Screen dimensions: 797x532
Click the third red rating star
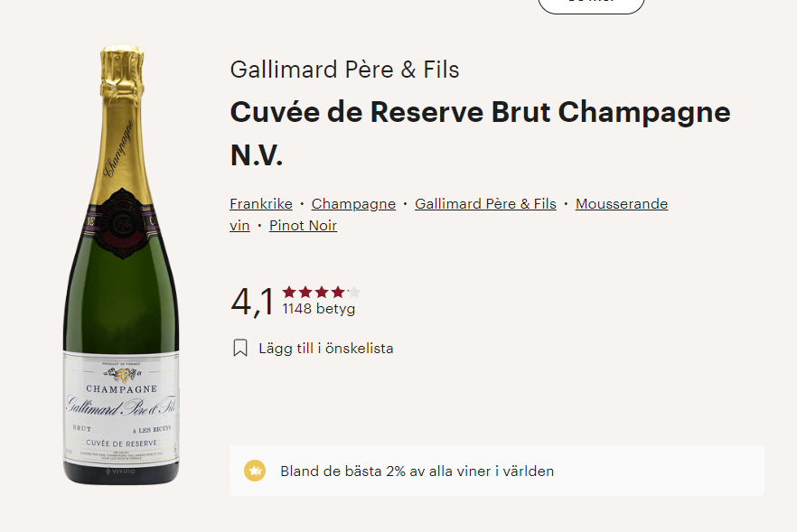[x=322, y=292]
